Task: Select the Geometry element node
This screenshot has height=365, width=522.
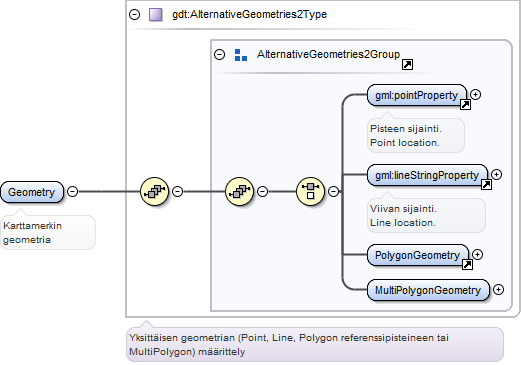Action: 32,192
